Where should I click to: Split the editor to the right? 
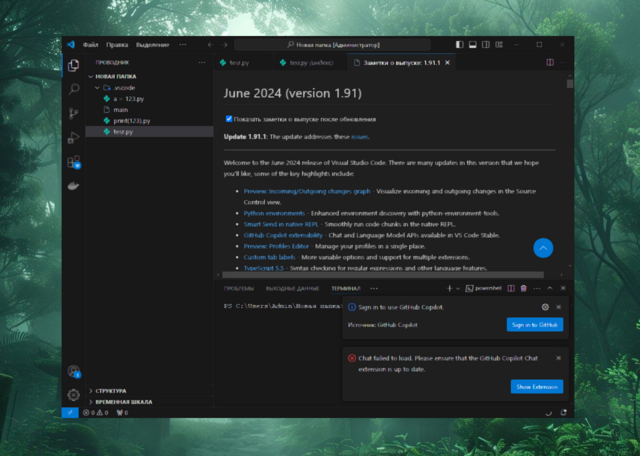(x=550, y=62)
